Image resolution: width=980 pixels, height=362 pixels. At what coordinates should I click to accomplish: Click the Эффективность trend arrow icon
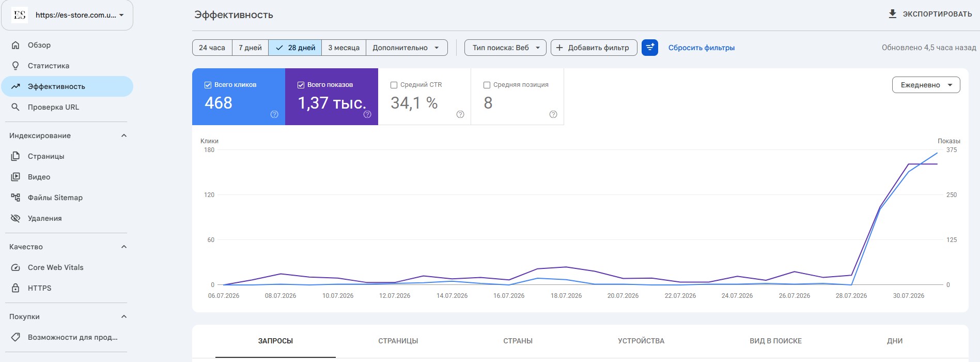(x=16, y=86)
